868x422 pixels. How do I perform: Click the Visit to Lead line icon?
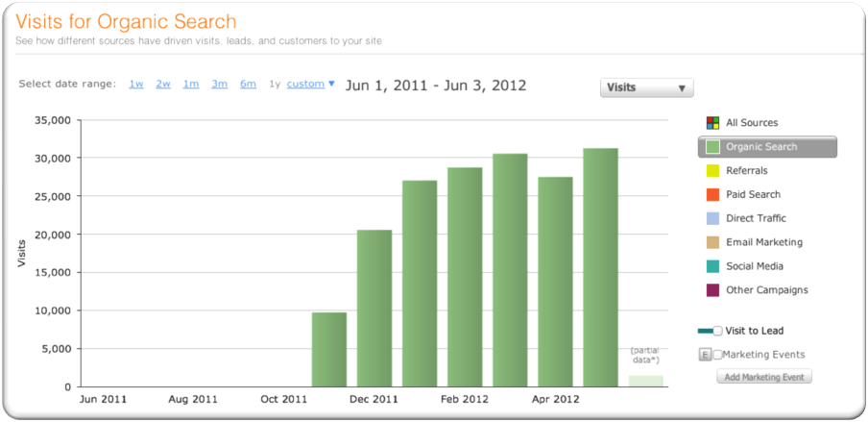pyautogui.click(x=705, y=331)
